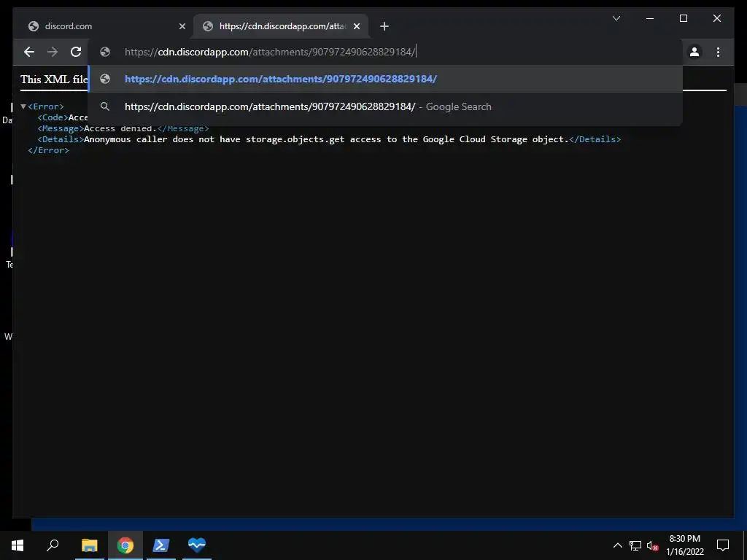Close the cdn.discordapp.com tab

[357, 26]
